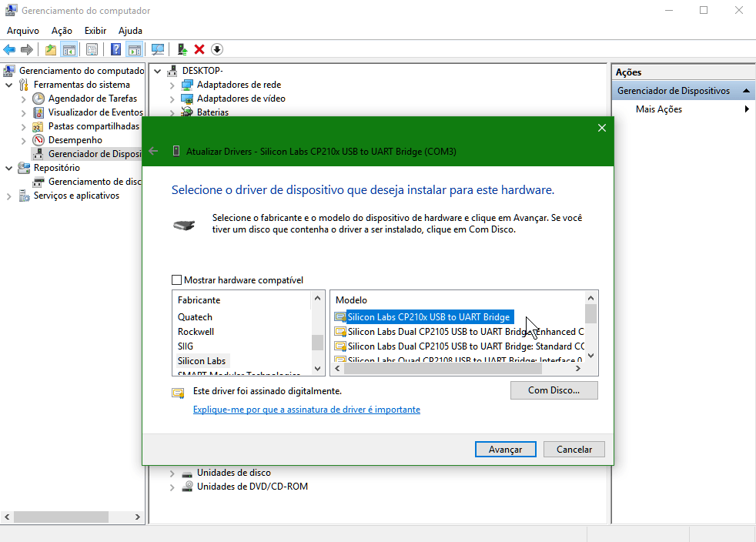Collapse the Repositório node
756x542 pixels.
click(x=8, y=169)
